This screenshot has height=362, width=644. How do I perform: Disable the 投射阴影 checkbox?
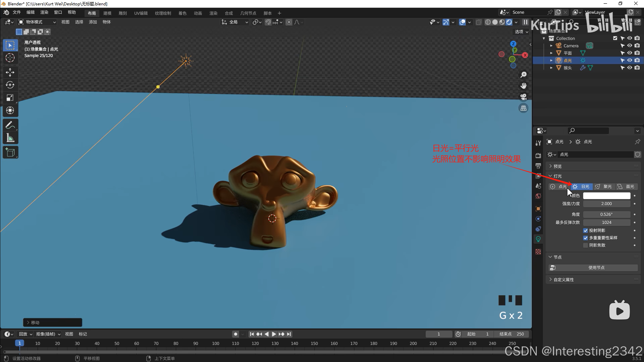[586, 231]
